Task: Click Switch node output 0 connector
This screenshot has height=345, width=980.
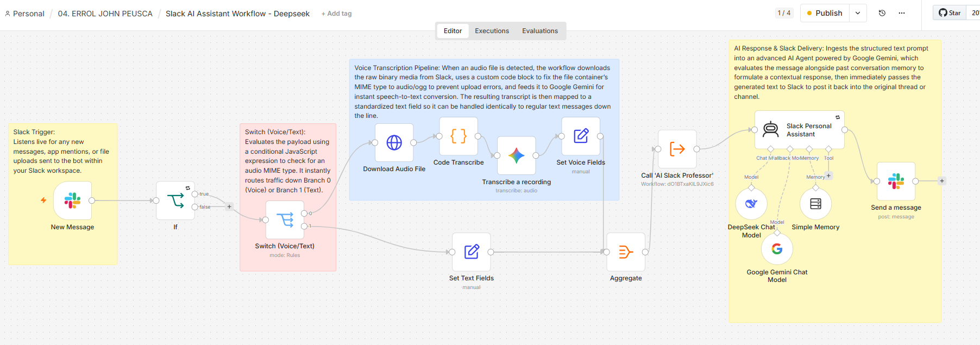Action: click(x=304, y=214)
